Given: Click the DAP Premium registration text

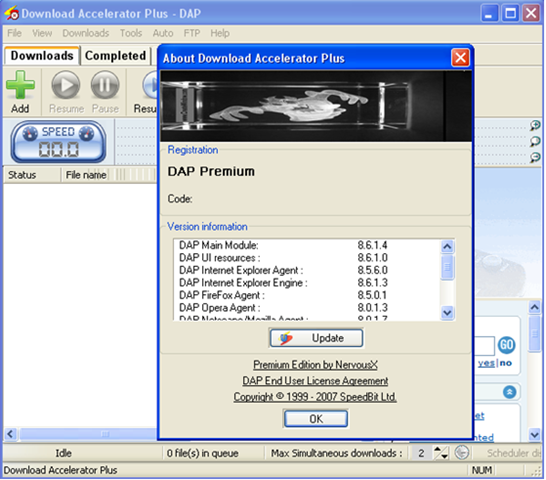Looking at the screenshot, I should [211, 171].
